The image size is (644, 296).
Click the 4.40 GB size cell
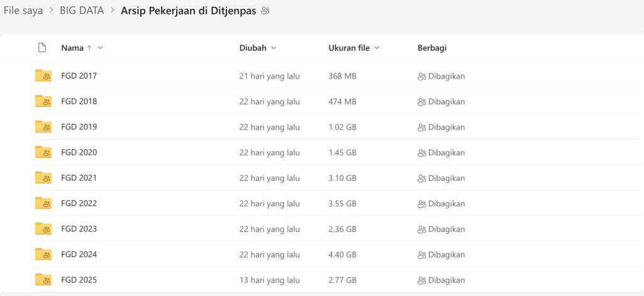point(342,255)
